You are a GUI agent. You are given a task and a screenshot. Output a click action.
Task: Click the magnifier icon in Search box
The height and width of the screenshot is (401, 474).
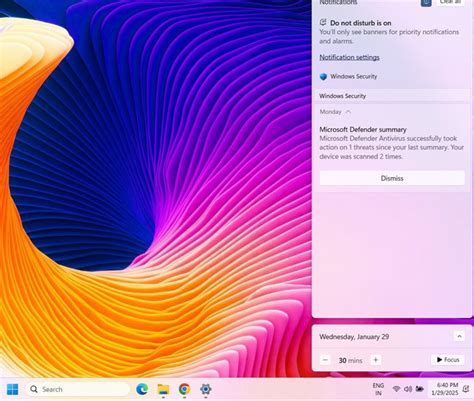(34, 389)
